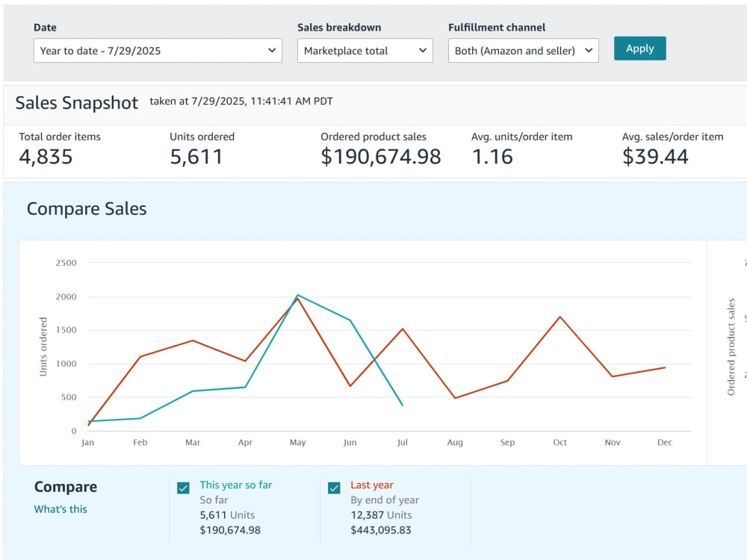Viewport: 747px width, 560px height.
Task: Uncheck the Last year checkbox
Action: (x=334, y=488)
